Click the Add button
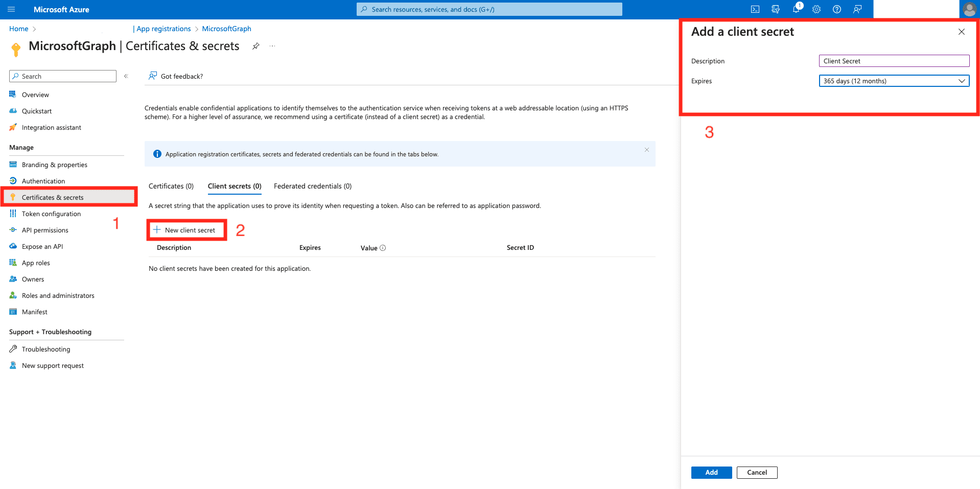 tap(711, 472)
